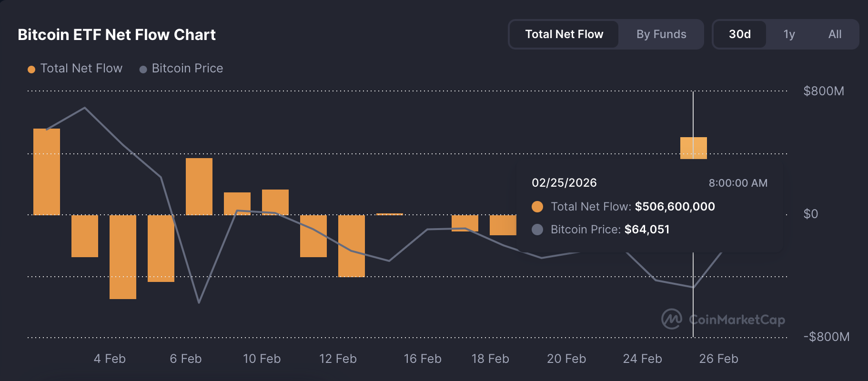This screenshot has width=868, height=381.
Task: Select the Total Net Flow tab
Action: point(564,34)
